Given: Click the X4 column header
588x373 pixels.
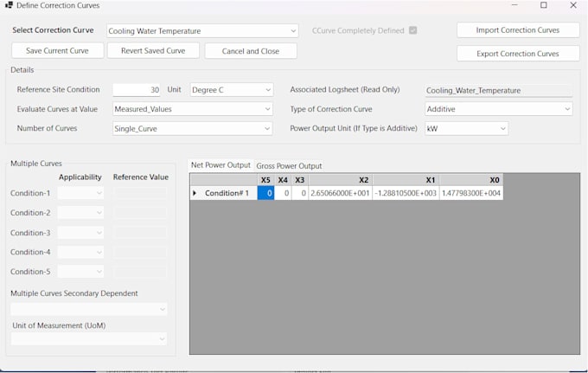Looking at the screenshot, I should 283,180.
